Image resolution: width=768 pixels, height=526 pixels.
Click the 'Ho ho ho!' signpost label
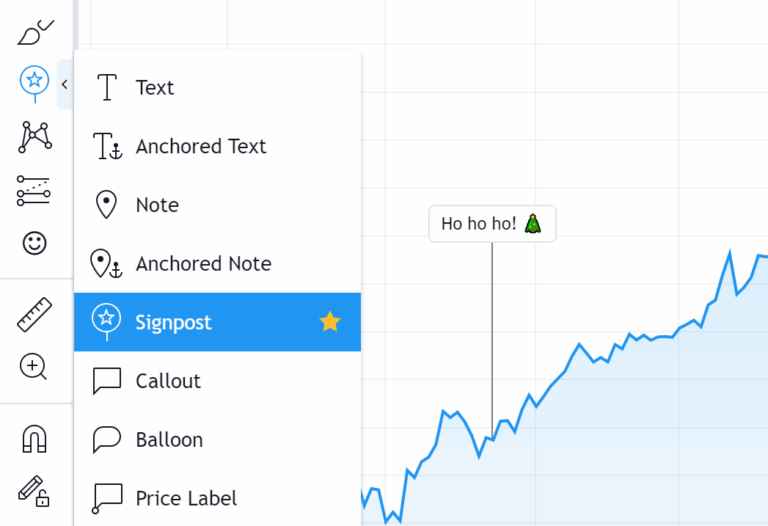pos(491,224)
